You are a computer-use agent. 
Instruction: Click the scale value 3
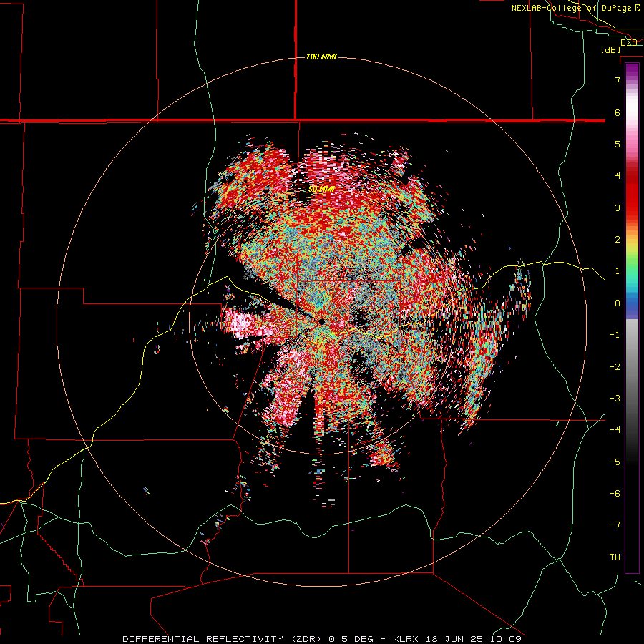tap(618, 208)
